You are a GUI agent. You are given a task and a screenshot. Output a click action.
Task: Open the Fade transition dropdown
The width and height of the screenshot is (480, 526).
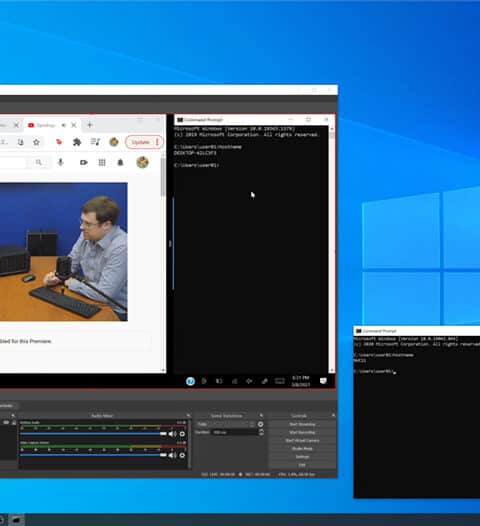tap(225, 424)
